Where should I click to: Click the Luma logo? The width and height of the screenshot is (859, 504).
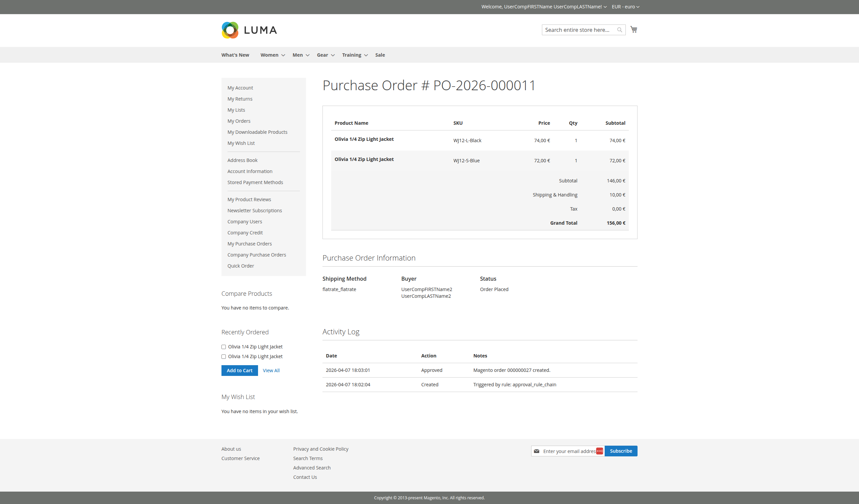tap(249, 30)
